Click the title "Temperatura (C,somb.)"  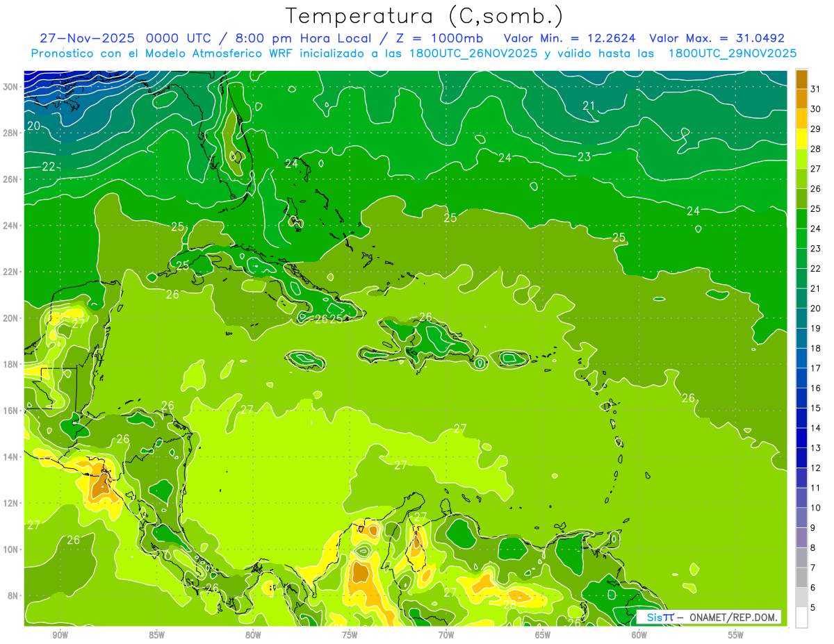425,16
